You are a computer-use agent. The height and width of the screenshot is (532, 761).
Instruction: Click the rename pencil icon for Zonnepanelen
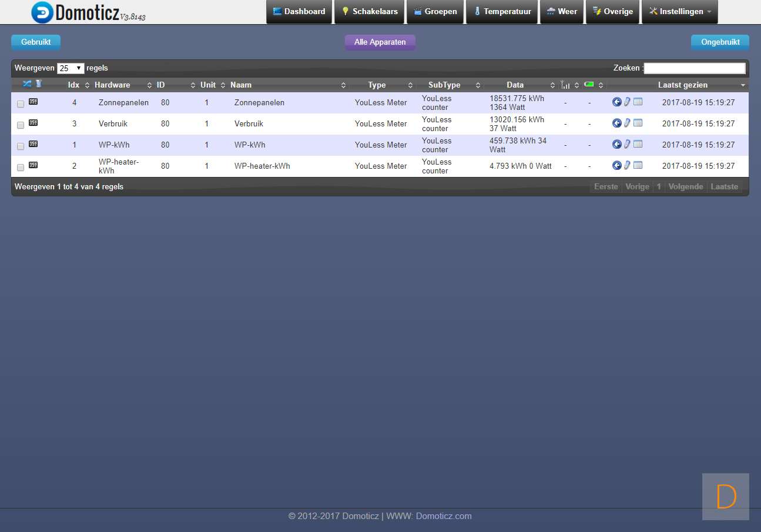[627, 102]
